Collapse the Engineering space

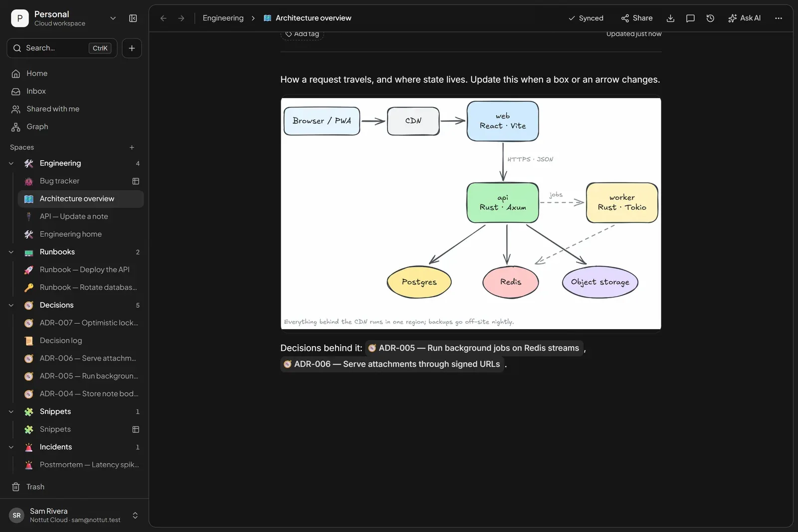tap(11, 164)
